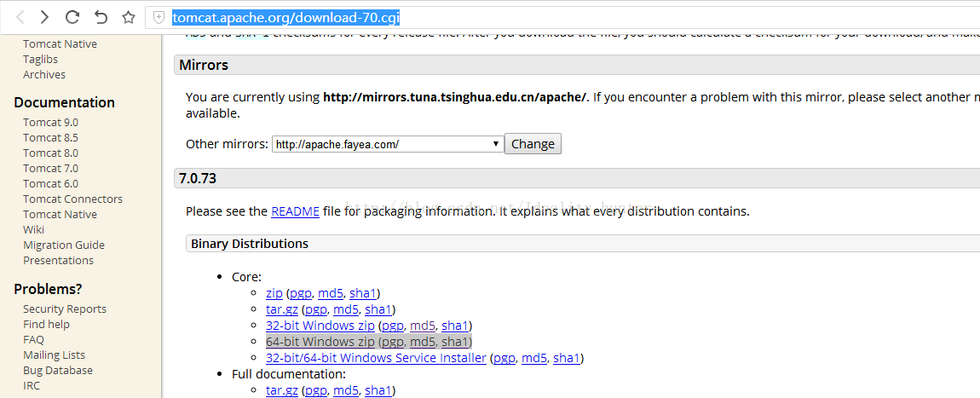Viewport: 980px width, 398px height.
Task: Download the 64-bit Windows zip
Action: pyautogui.click(x=320, y=342)
